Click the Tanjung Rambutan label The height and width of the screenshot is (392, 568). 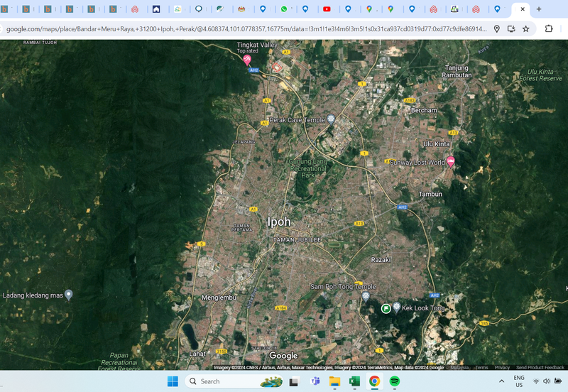click(x=457, y=72)
